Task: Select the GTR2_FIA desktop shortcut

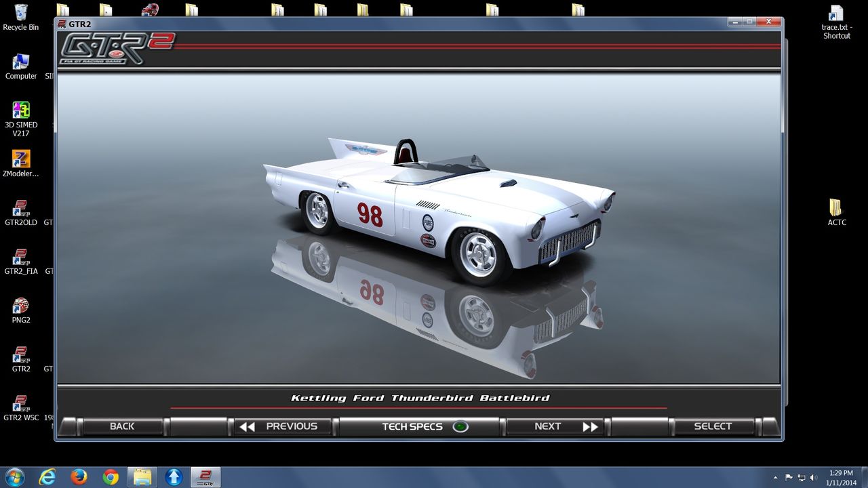Action: point(21,261)
